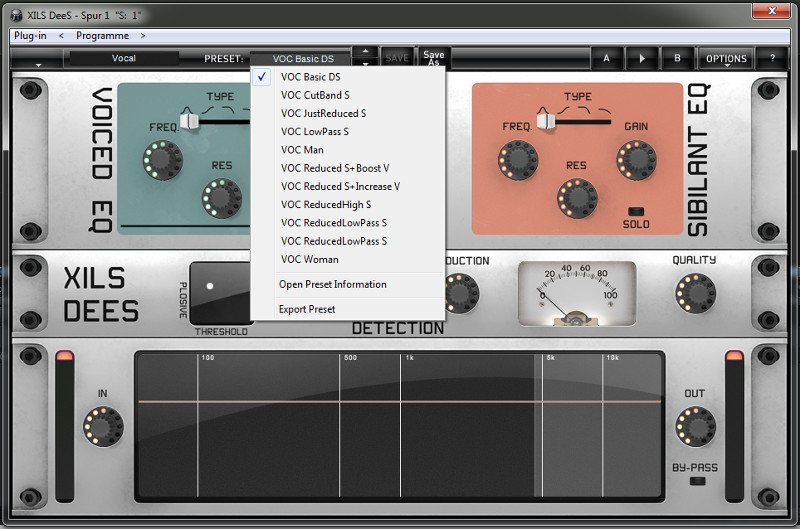Click the plugin icon in the title bar
This screenshot has width=800, height=529.
point(16,15)
